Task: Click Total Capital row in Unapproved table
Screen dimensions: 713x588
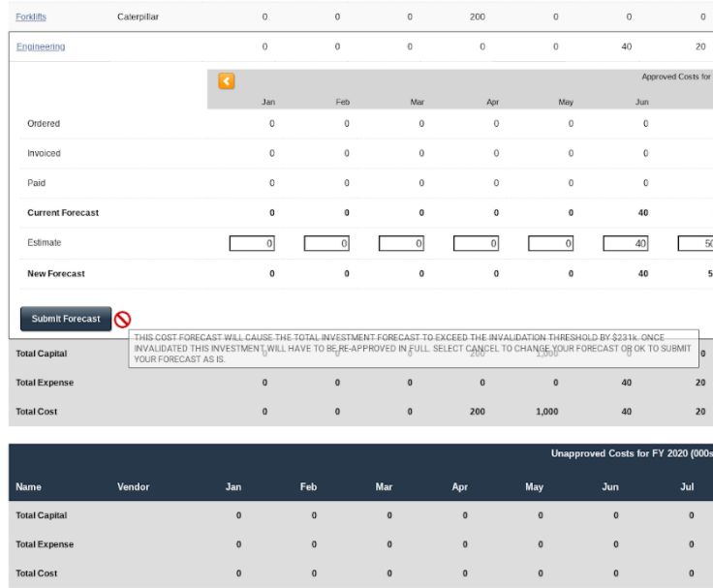Action: pos(360,515)
